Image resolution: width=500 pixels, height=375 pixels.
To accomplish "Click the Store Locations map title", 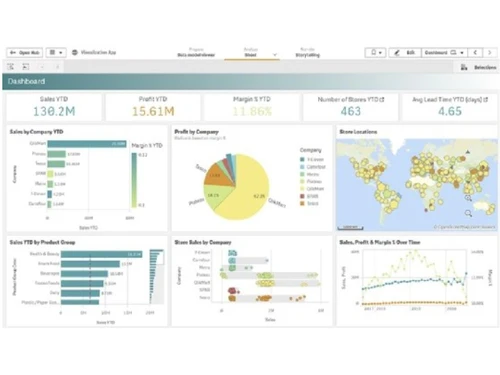I will tap(358, 132).
